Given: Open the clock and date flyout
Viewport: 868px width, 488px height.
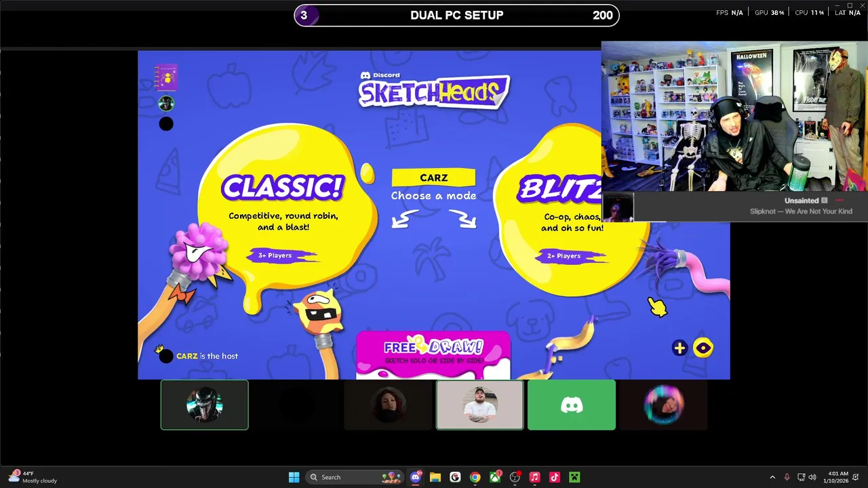Looking at the screenshot, I should click(835, 477).
